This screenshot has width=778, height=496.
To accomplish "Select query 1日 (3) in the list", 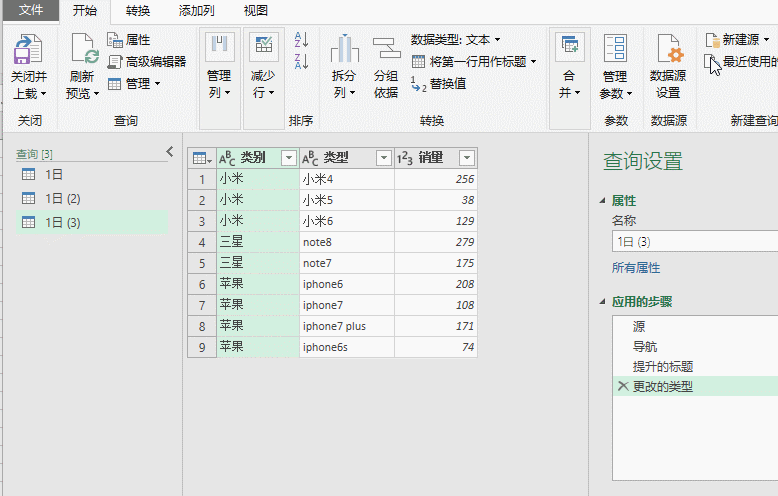I will coord(92,223).
